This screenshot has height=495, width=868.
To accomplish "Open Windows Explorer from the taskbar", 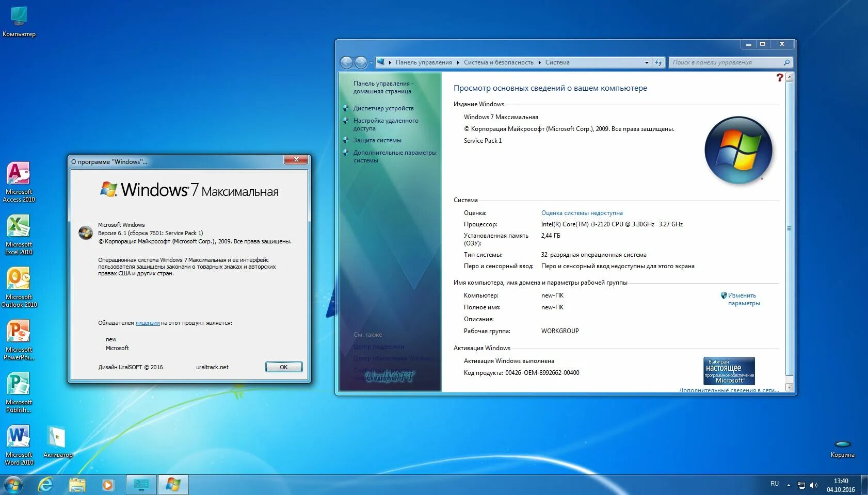I will coord(76,484).
